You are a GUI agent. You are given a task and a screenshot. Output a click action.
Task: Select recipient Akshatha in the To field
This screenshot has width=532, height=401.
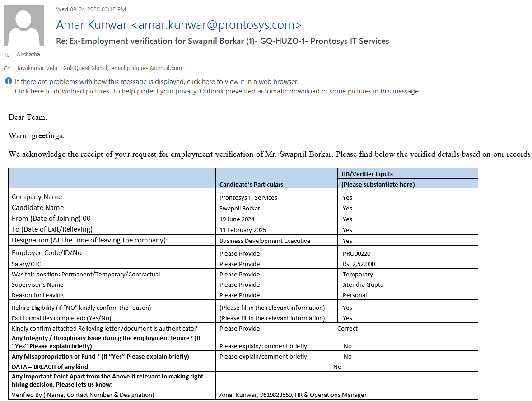tap(28, 55)
